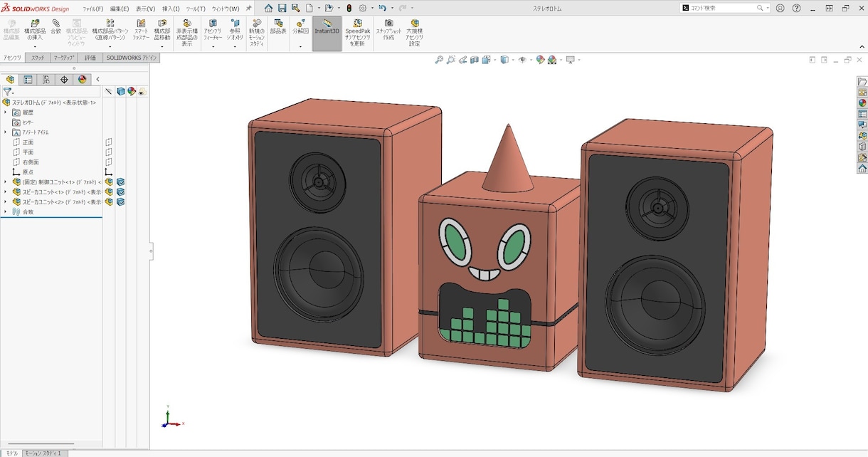The height and width of the screenshot is (457, 868).
Task: Click the user login account icon
Action: [x=780, y=8]
